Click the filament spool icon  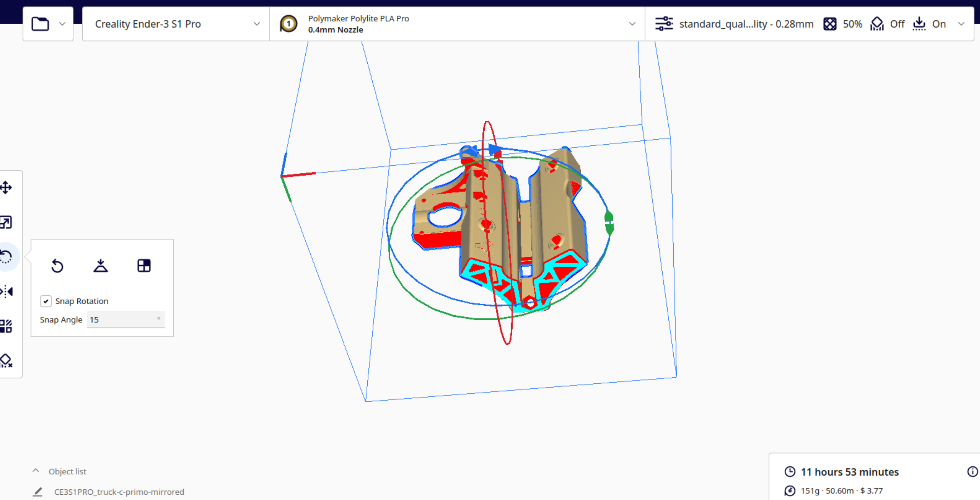(x=790, y=490)
